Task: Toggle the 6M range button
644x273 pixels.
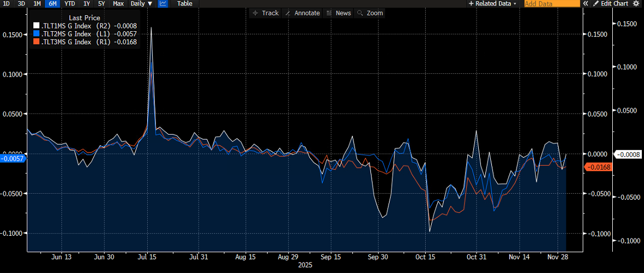Action: 53,3
